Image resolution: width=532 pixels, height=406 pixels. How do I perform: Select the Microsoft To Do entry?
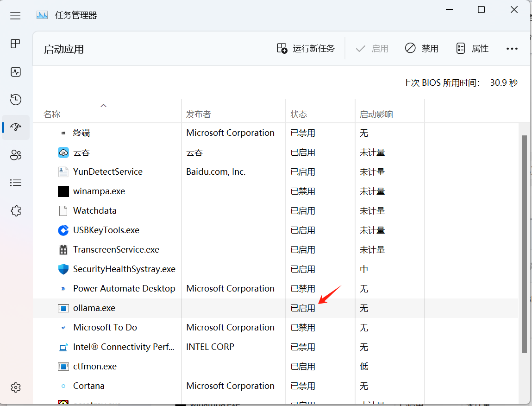click(x=105, y=328)
